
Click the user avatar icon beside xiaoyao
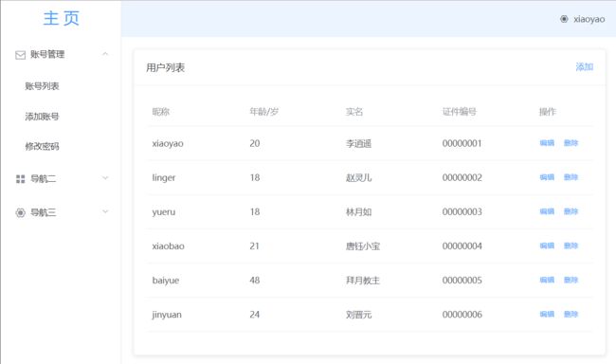(x=564, y=19)
